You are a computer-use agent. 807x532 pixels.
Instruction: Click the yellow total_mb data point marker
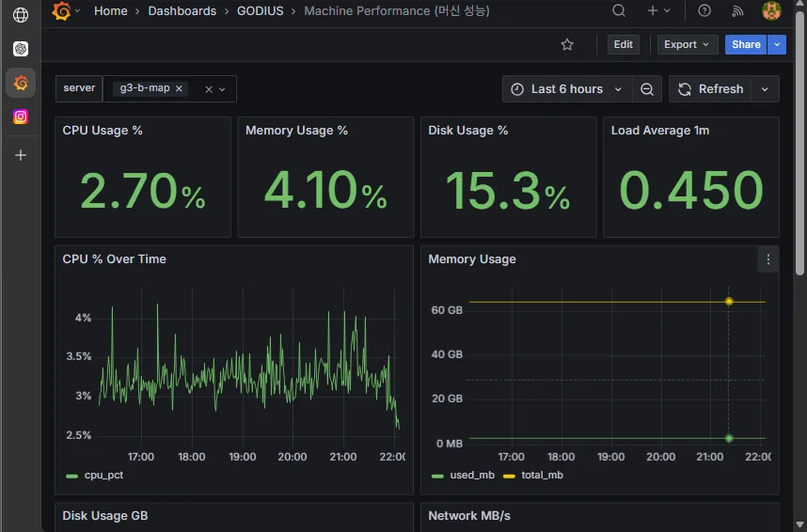pos(729,302)
